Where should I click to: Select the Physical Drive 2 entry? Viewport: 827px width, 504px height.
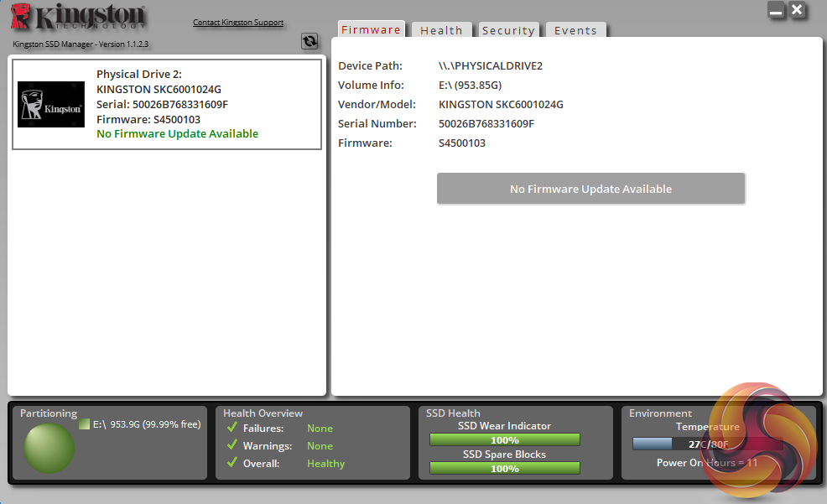(167, 104)
